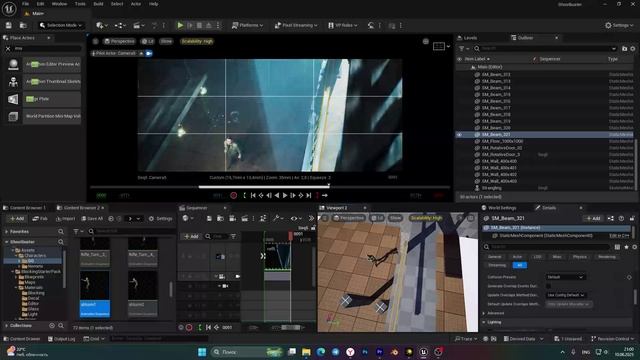Click the Save current level icon
The image size is (640, 360).
[9, 25]
